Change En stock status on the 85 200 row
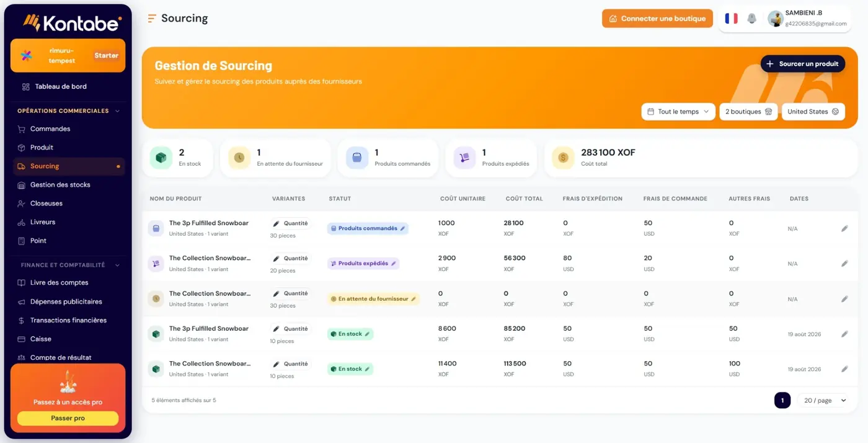Image resolution: width=868 pixels, height=443 pixels. tap(350, 334)
